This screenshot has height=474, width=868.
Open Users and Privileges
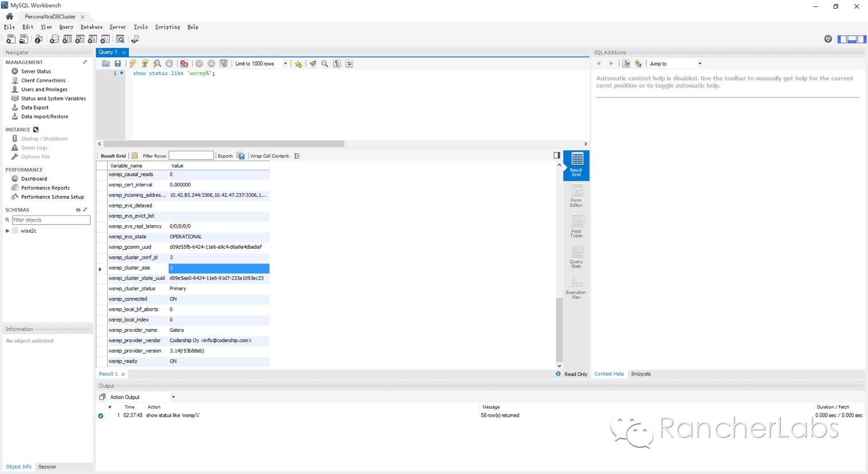tap(44, 89)
